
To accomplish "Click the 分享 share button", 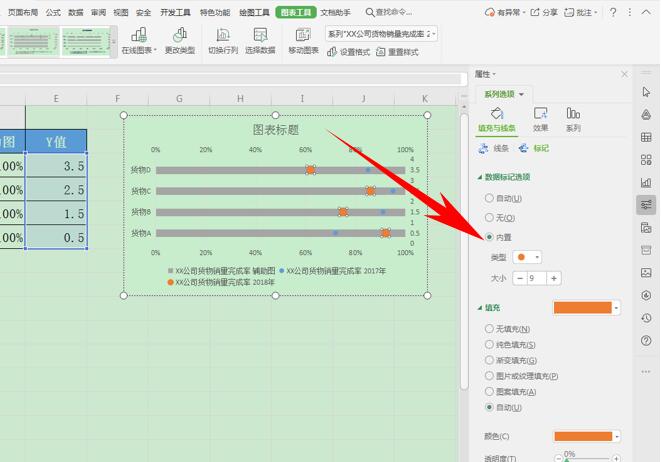I will [543, 12].
